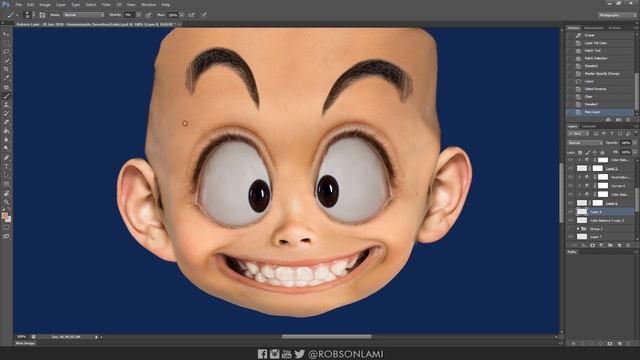This screenshot has width=640, height=360.
Task: Select the Eraser tool in the toolbox
Action: click(6, 122)
